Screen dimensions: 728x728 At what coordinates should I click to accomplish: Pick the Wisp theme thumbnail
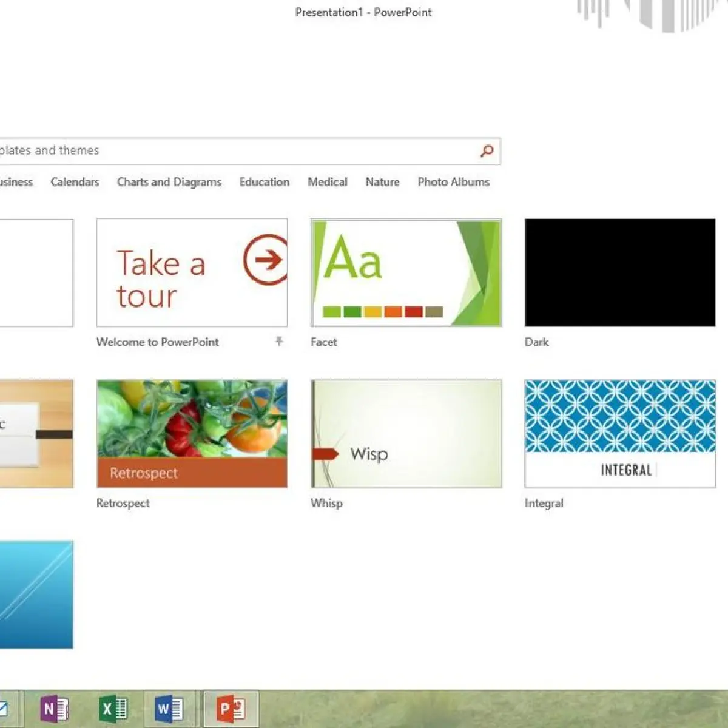tap(406, 433)
